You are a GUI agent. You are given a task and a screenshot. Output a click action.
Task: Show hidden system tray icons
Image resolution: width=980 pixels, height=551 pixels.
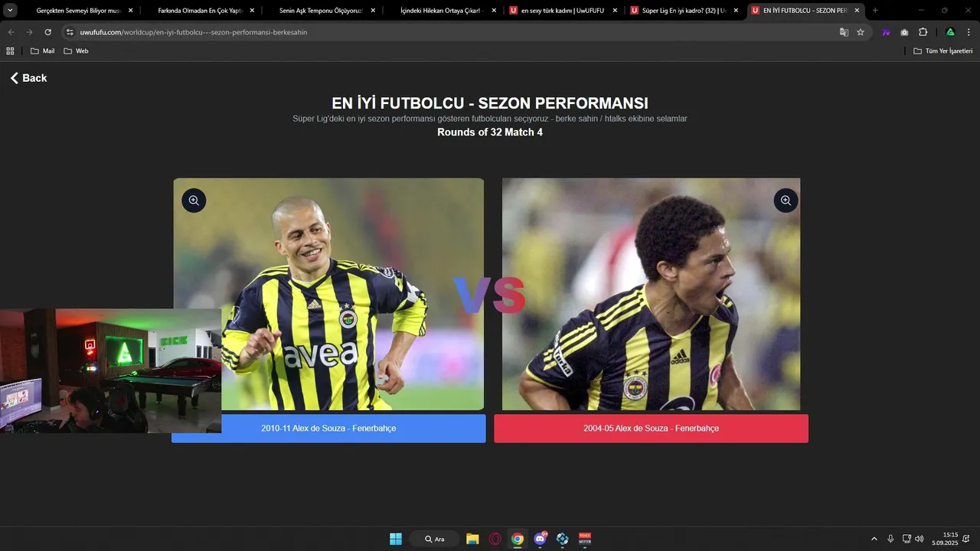[874, 539]
